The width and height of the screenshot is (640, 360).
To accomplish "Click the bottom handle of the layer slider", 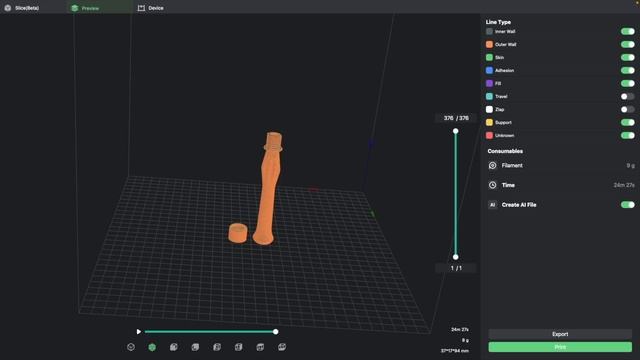I will (456, 257).
